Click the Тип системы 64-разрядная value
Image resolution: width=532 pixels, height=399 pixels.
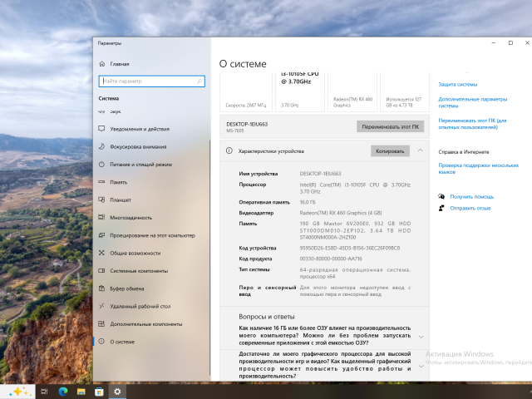pyautogui.click(x=355, y=273)
